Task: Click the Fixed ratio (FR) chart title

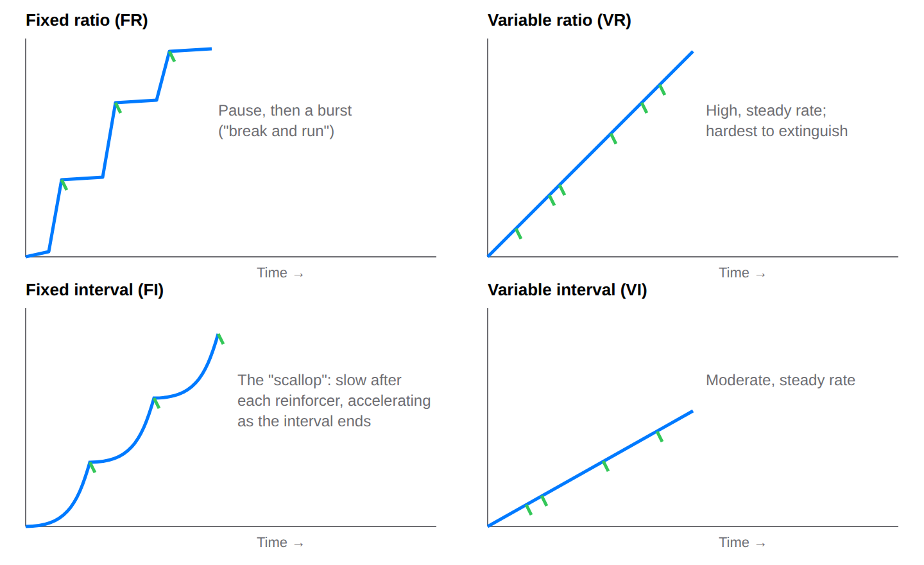Action: pos(87,21)
